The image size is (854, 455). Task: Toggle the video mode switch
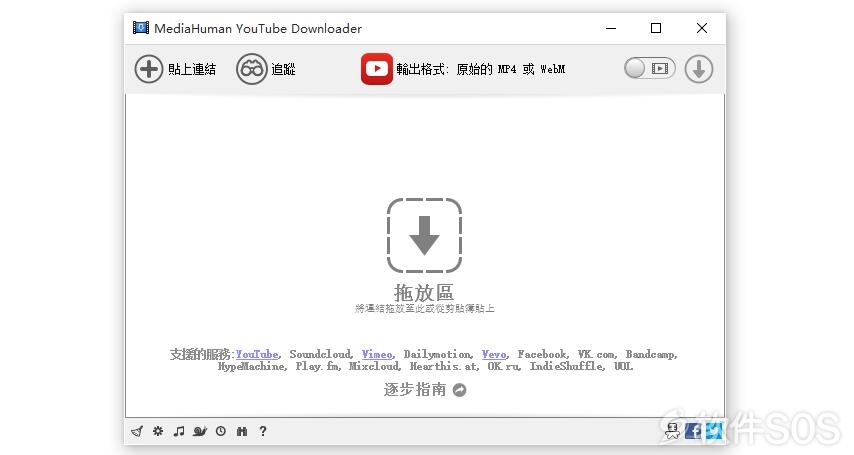click(x=649, y=69)
